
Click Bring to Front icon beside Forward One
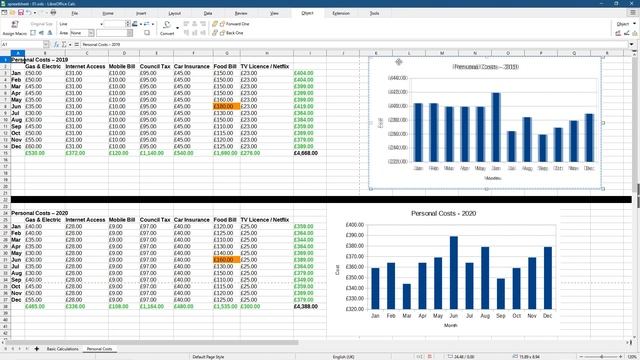click(215, 24)
